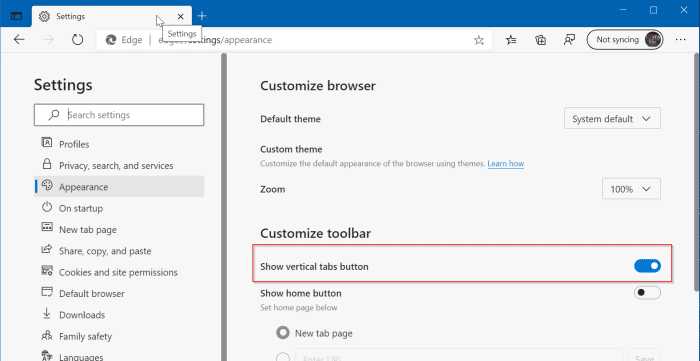Close the Settings tab

180,17
